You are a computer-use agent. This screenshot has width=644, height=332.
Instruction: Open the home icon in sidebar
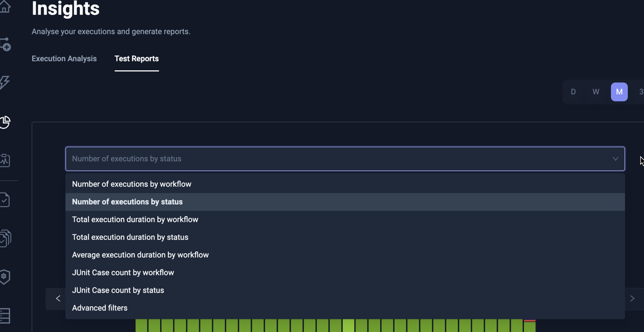coord(4,7)
